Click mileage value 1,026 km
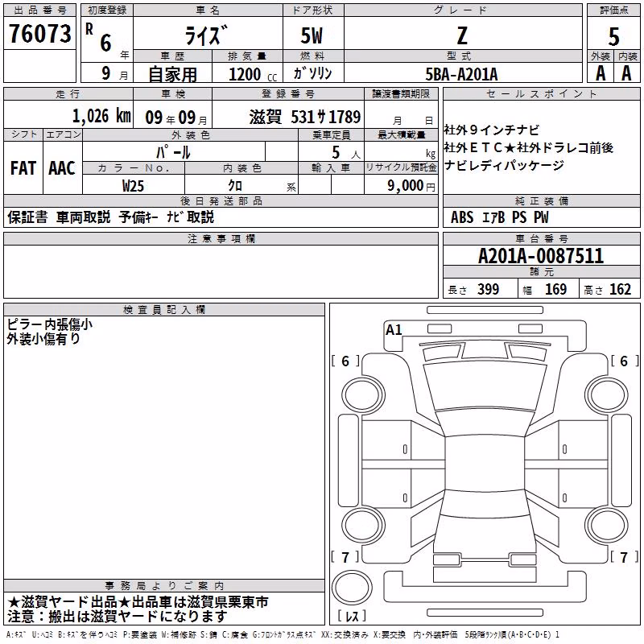This screenshot has width=644, height=644. (x=101, y=116)
